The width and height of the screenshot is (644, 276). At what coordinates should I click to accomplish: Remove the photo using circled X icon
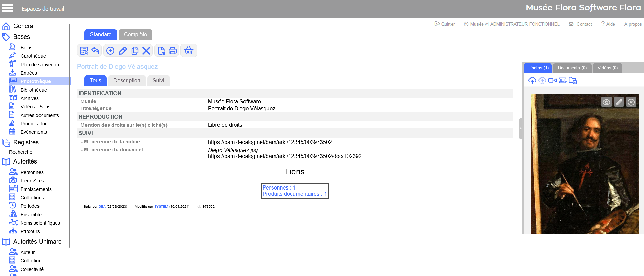[x=631, y=102]
